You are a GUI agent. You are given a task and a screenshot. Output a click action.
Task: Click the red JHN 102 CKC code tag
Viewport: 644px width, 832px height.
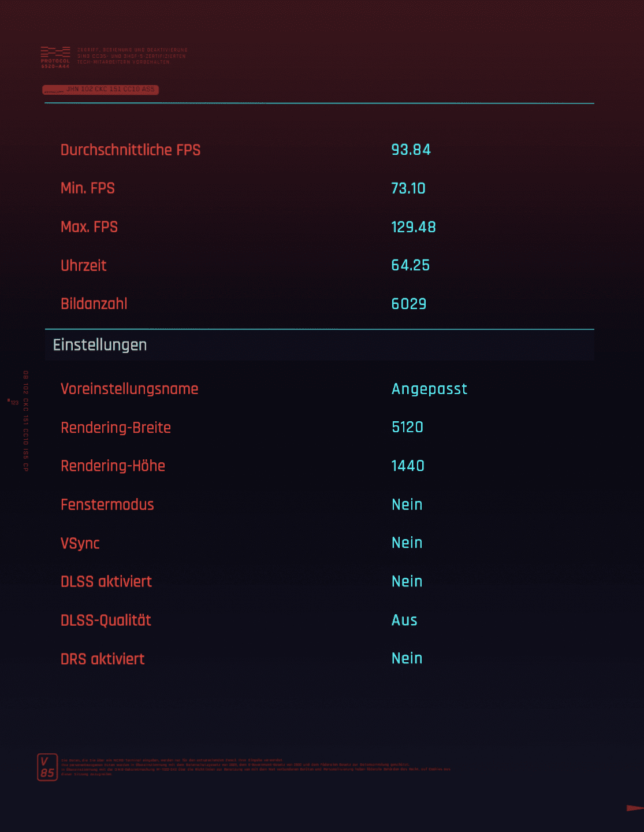click(x=100, y=90)
